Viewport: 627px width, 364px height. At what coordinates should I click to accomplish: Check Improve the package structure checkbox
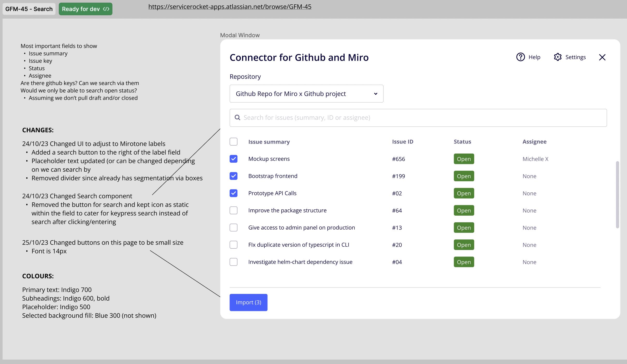tap(234, 210)
